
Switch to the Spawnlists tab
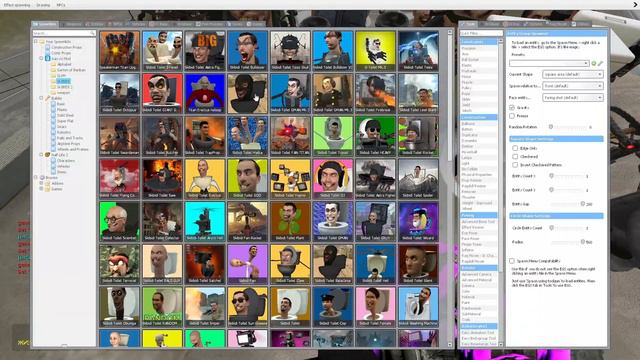[x=45, y=24]
